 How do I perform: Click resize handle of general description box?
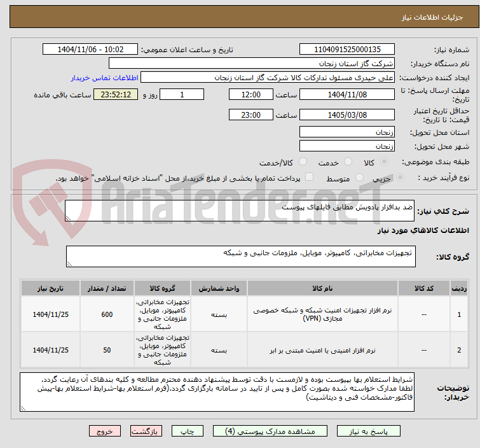click(x=68, y=218)
